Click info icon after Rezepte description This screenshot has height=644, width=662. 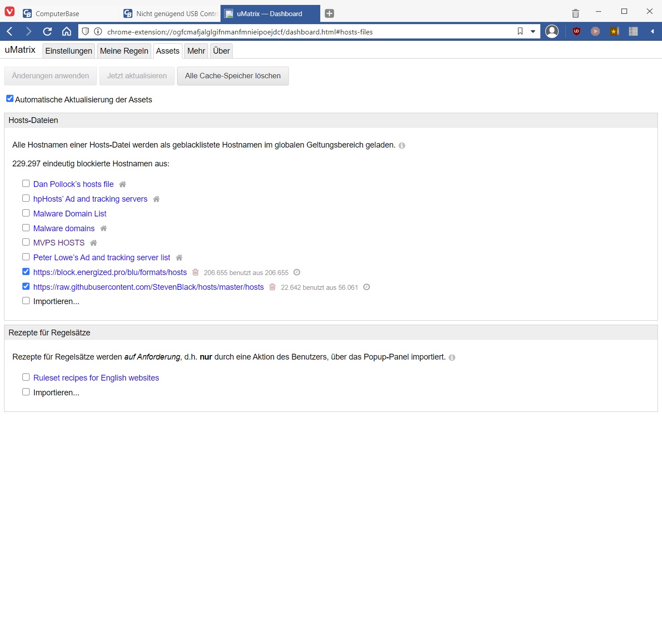pyautogui.click(x=452, y=357)
